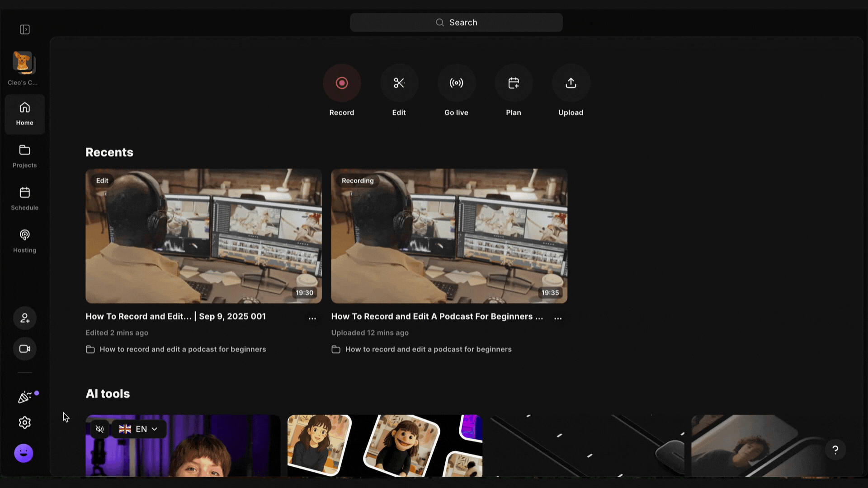Open more options for the Recording item

point(558,318)
